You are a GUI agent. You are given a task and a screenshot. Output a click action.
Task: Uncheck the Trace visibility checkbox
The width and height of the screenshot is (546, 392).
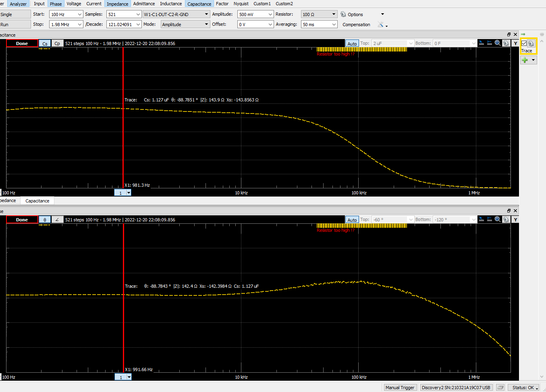pyautogui.click(x=524, y=43)
